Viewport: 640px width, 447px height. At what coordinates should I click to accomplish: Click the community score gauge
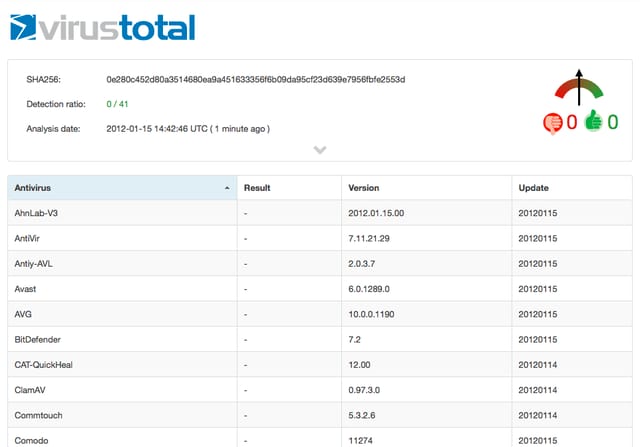click(x=579, y=87)
